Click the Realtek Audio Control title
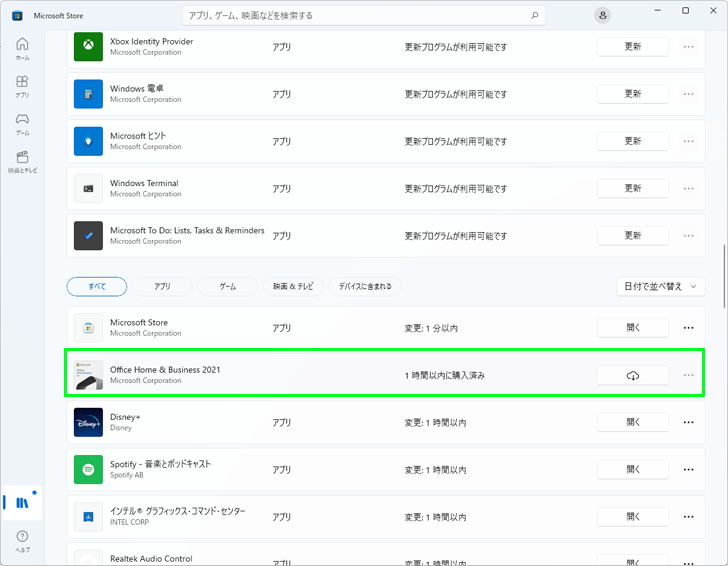This screenshot has height=566, width=728. [x=151, y=559]
